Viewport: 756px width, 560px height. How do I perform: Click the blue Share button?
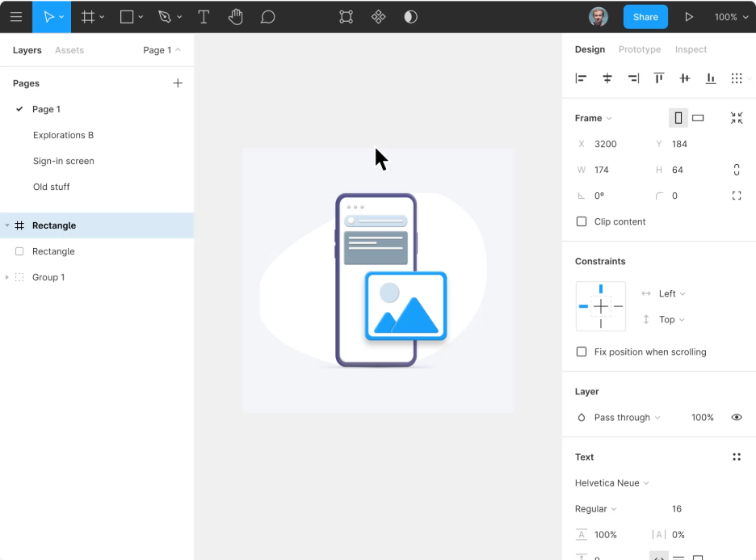tap(645, 16)
